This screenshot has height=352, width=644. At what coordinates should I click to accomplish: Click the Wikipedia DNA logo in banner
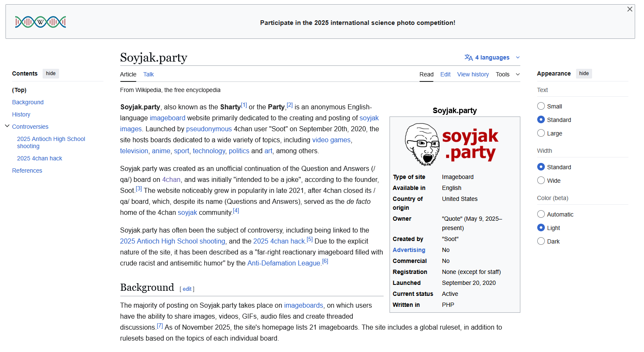tap(41, 22)
